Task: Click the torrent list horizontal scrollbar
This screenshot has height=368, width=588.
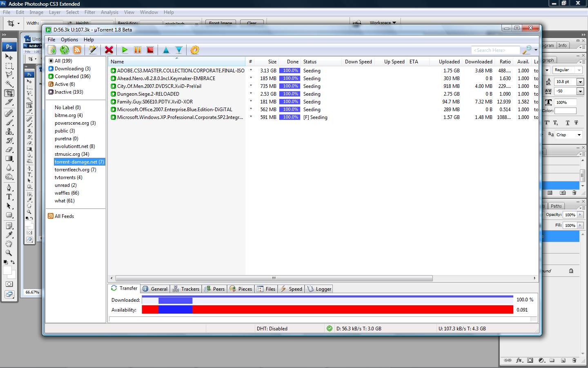Action: pyautogui.click(x=274, y=278)
